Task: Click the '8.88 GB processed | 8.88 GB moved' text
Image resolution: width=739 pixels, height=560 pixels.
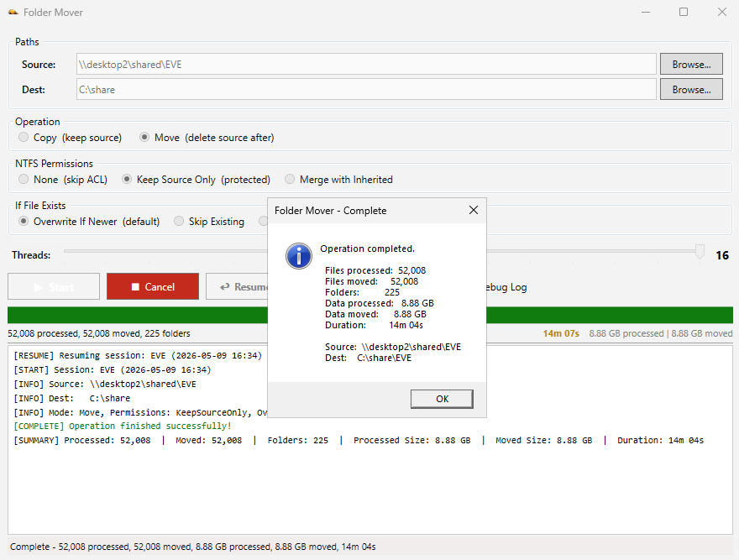Action: (x=661, y=334)
